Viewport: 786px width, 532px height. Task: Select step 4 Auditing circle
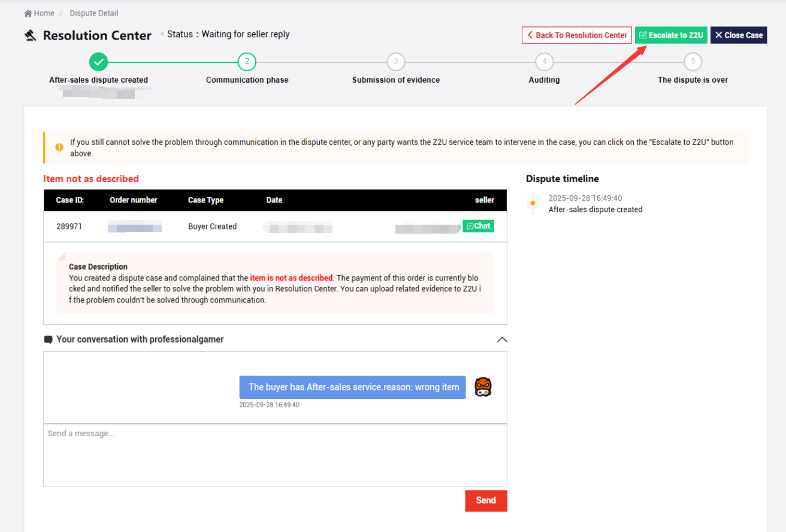[x=544, y=61]
